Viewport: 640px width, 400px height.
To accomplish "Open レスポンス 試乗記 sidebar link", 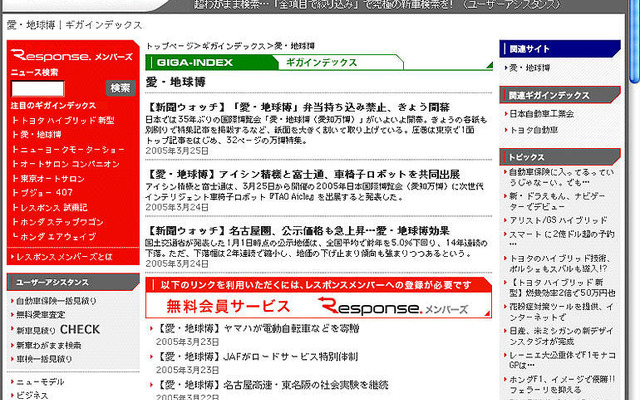I will coord(54,207).
